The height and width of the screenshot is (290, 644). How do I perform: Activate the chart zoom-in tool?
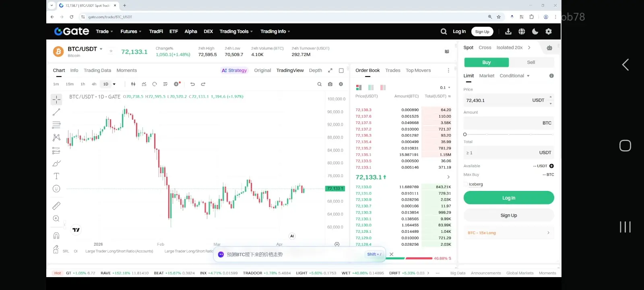tap(56, 219)
